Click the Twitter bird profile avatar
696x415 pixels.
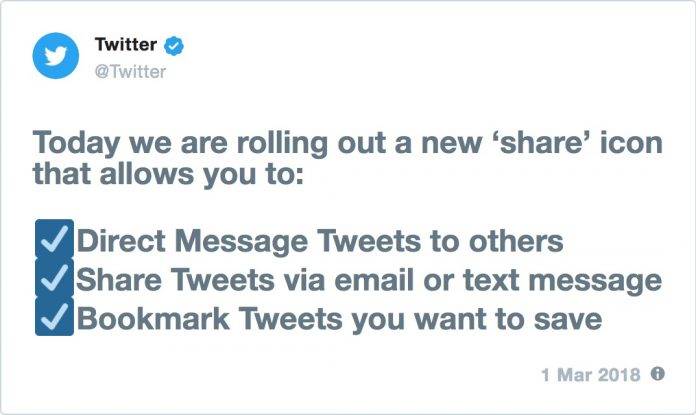55,55
